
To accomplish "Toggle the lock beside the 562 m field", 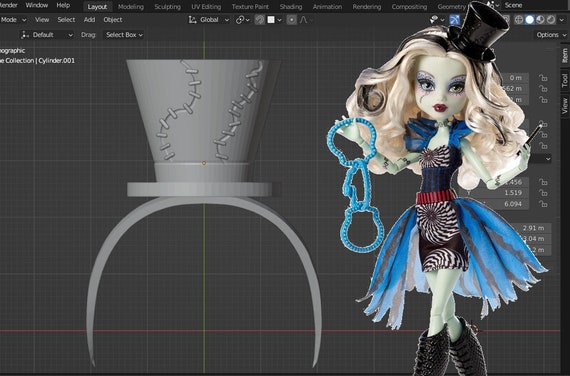I will coord(543,89).
